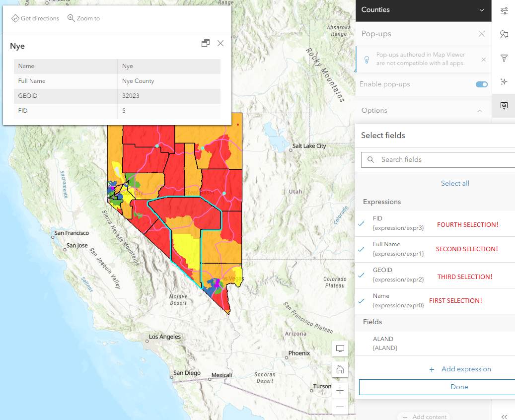Image resolution: width=515 pixels, height=420 pixels.
Task: Uncheck the FID expression field
Action: (x=362, y=223)
